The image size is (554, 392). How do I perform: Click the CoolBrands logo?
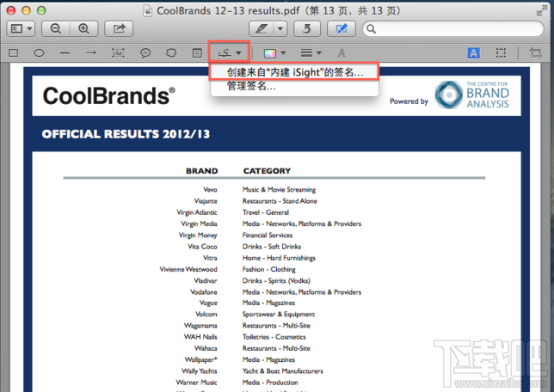108,96
